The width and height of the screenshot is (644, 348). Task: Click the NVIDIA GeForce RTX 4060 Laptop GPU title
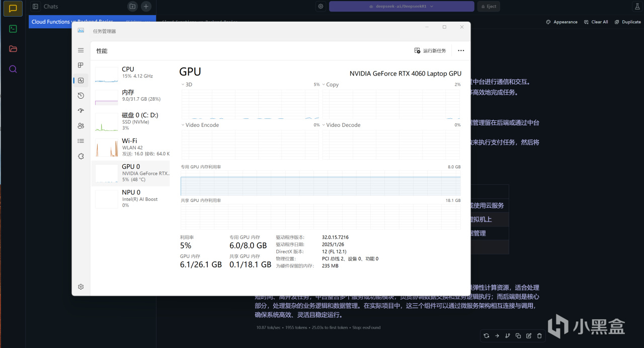coord(406,74)
